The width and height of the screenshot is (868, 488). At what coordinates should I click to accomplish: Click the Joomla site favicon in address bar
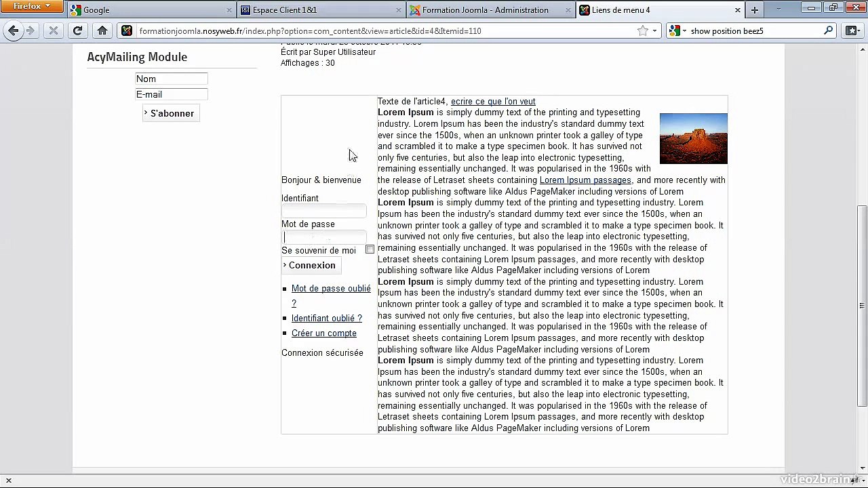(x=127, y=30)
